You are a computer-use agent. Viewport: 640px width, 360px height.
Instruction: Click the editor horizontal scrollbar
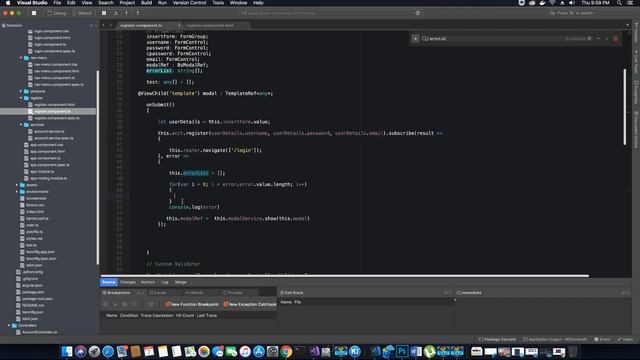click(x=345, y=276)
